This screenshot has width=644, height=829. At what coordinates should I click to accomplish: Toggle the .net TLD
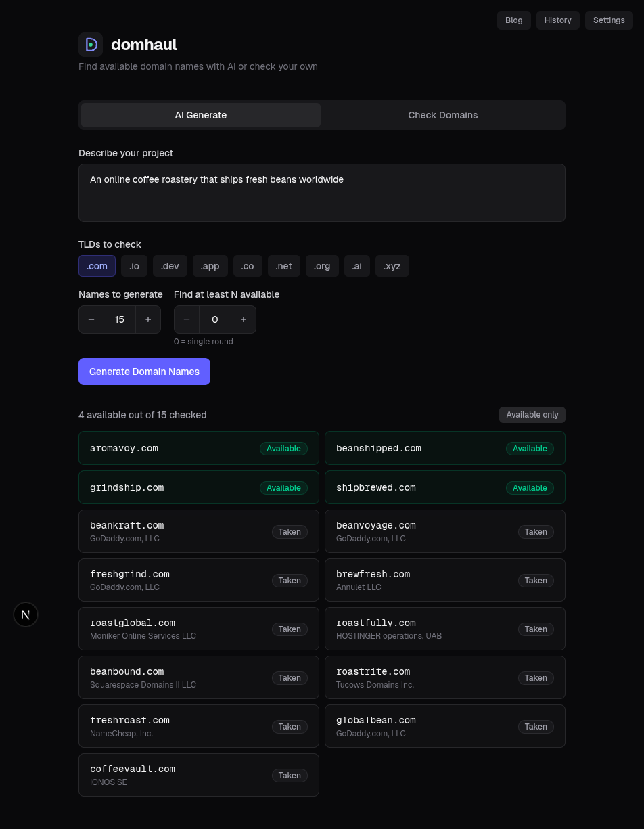tap(283, 266)
